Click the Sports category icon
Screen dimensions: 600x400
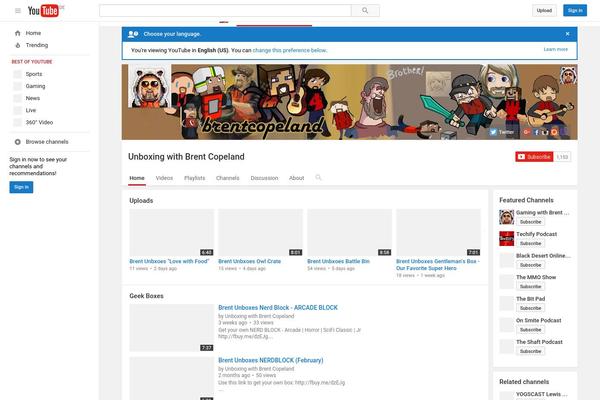click(18, 74)
